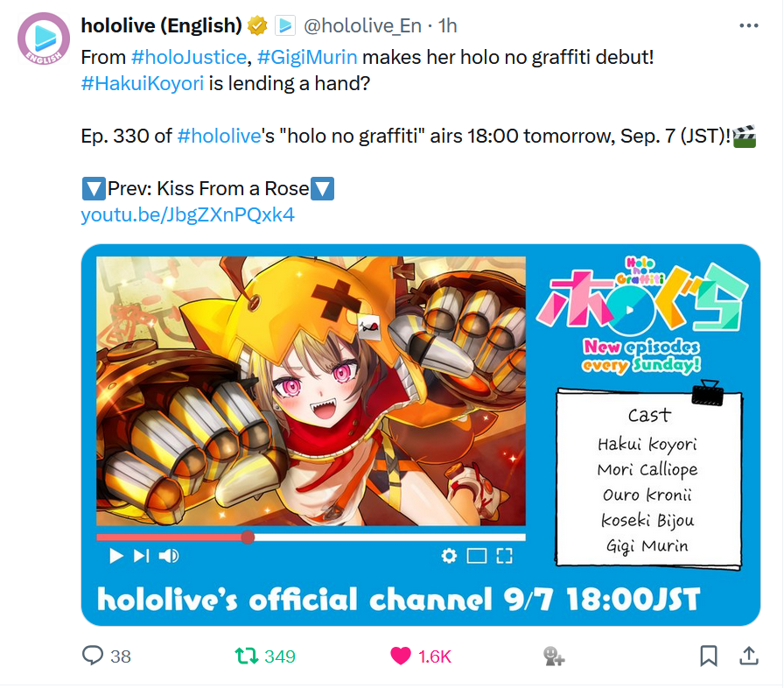Open the #GigiMurin hashtag
The width and height of the screenshot is (784, 688).
(307, 57)
